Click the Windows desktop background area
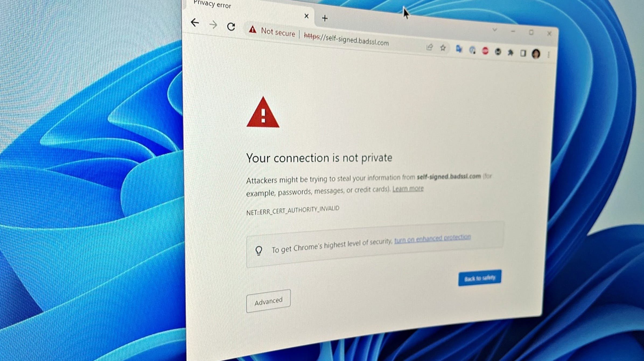644x361 pixels. point(89,177)
